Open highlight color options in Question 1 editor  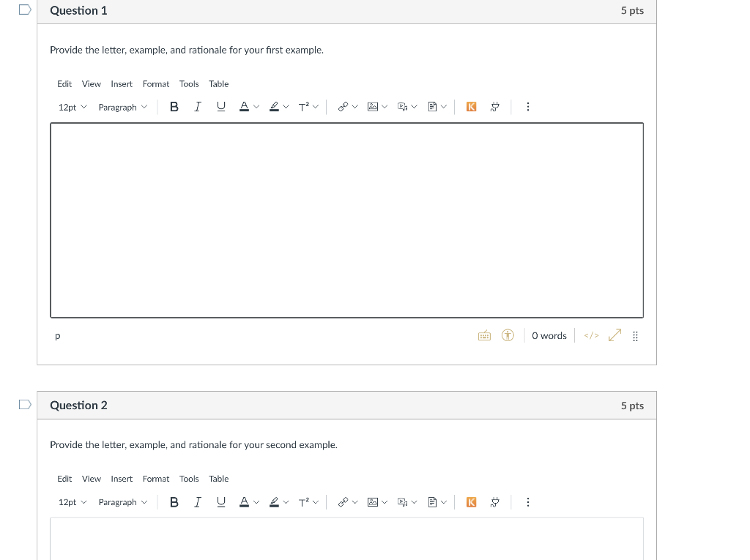point(286,107)
